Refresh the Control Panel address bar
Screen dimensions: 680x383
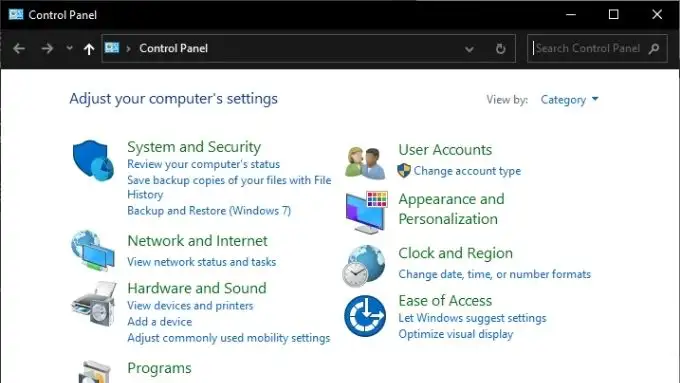[500, 49]
